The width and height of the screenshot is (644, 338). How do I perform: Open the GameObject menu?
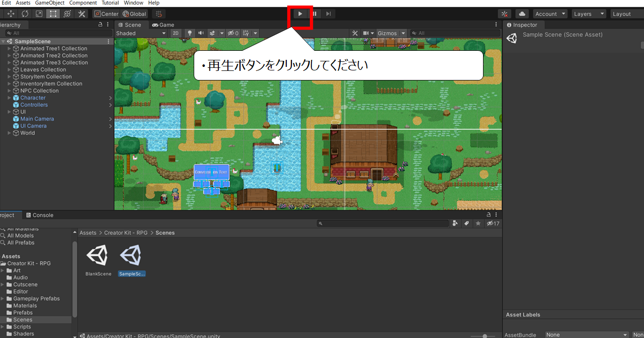[x=50, y=3]
